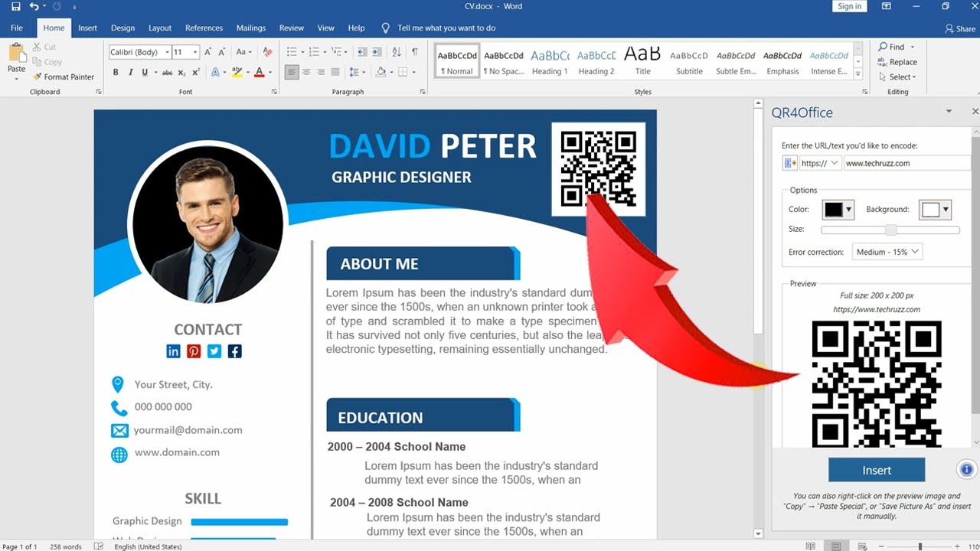Open the https:// protocol dropdown
Image resolution: width=980 pixels, height=551 pixels.
[x=820, y=163]
